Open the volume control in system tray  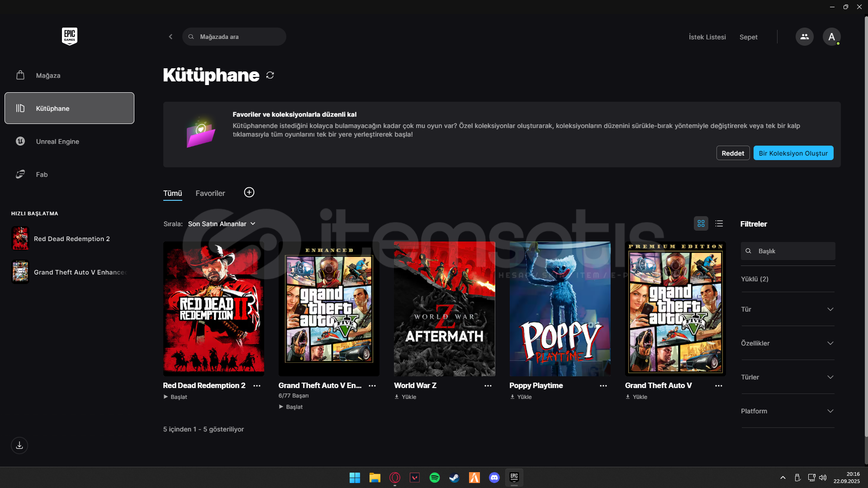click(x=823, y=478)
